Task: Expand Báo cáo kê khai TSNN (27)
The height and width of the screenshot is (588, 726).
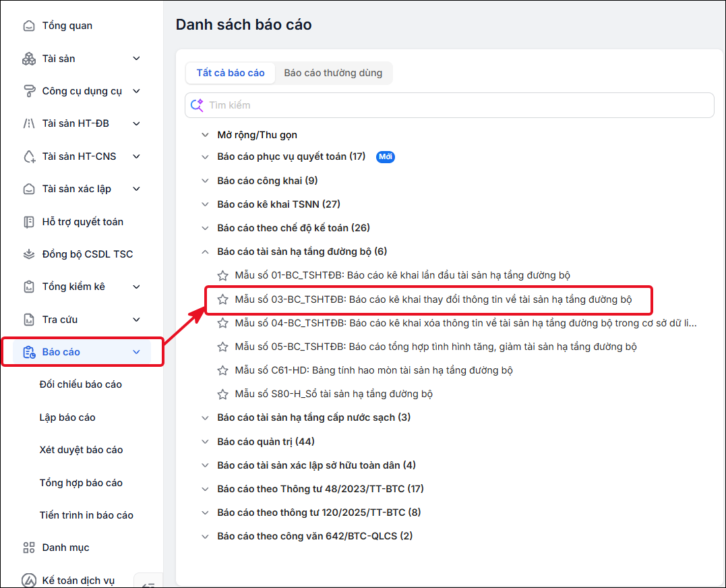Action: (205, 204)
